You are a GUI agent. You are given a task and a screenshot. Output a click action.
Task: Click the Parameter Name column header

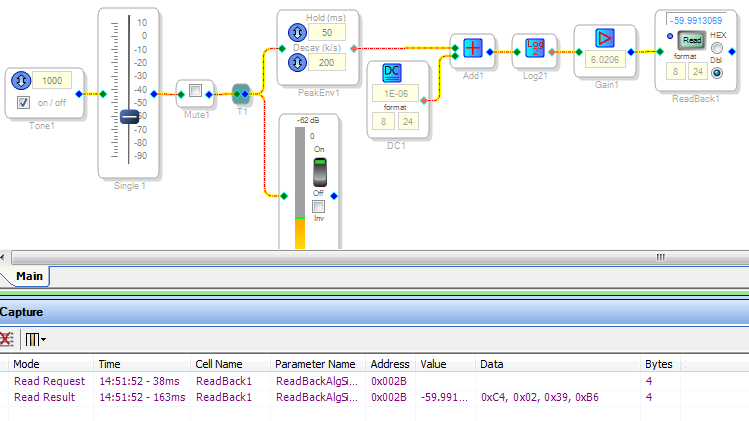(x=318, y=364)
